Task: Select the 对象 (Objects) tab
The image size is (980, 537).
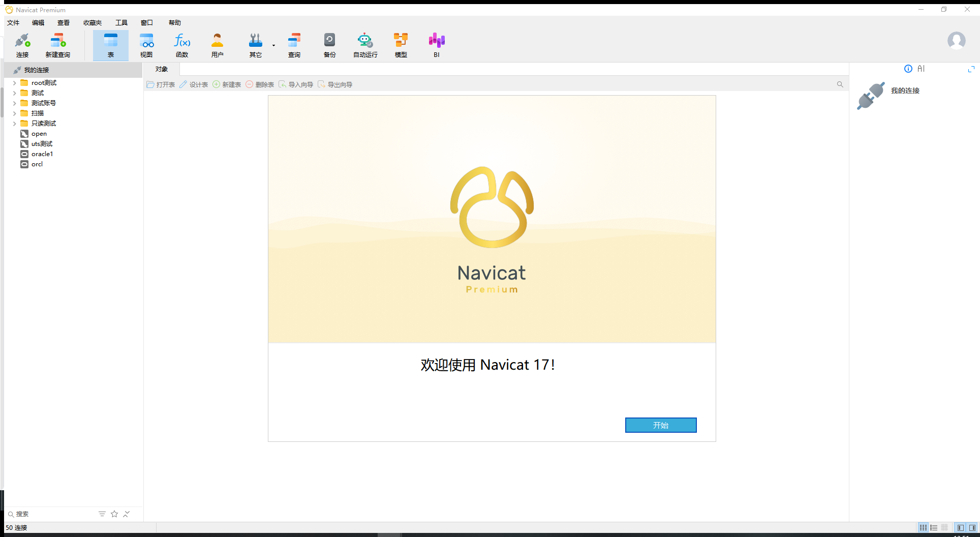Action: click(x=162, y=69)
